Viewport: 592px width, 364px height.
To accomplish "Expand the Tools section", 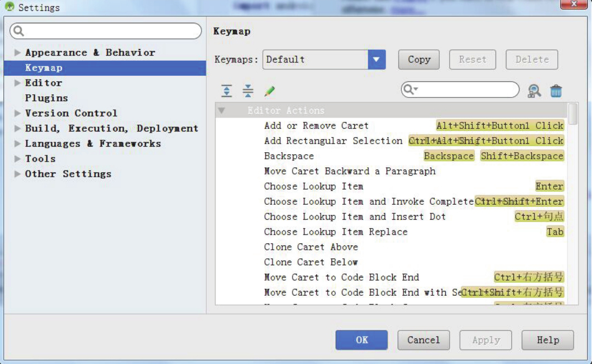I will point(17,158).
